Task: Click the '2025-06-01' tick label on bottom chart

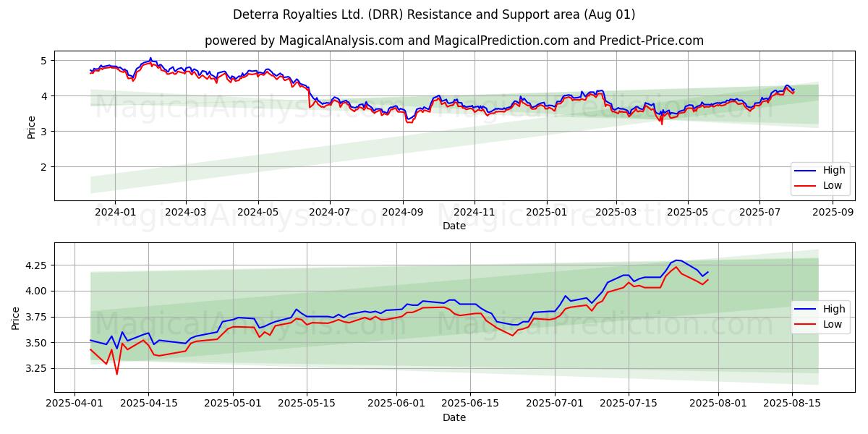Action: 396,403
